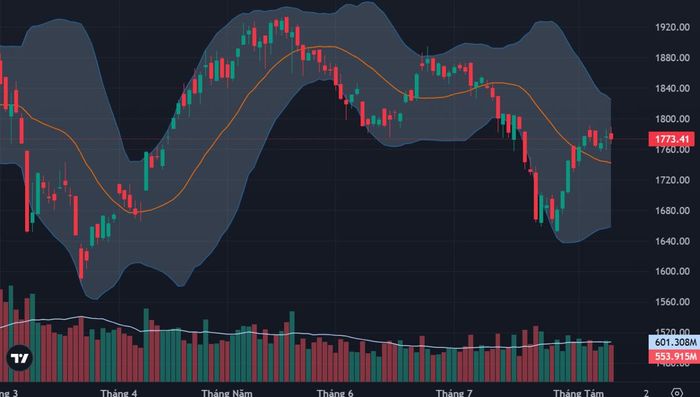
Task: Select the 1840.00 price scale label
Action: 672,88
